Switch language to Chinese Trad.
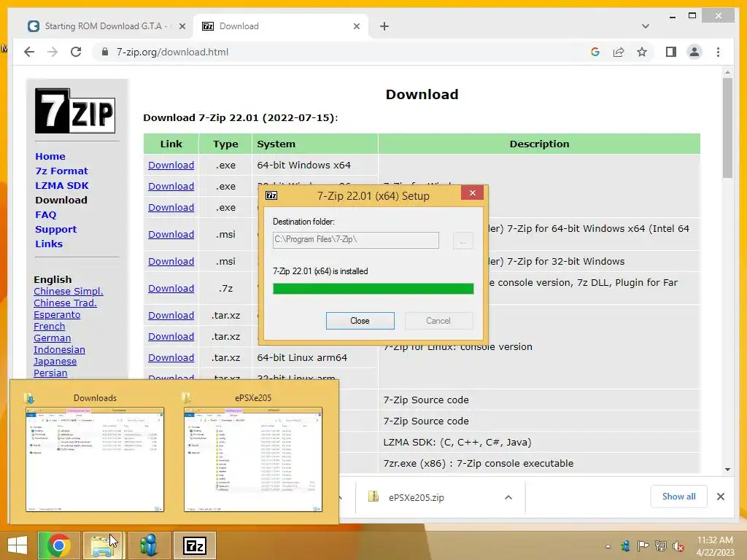This screenshot has height=560, width=747. (65, 303)
